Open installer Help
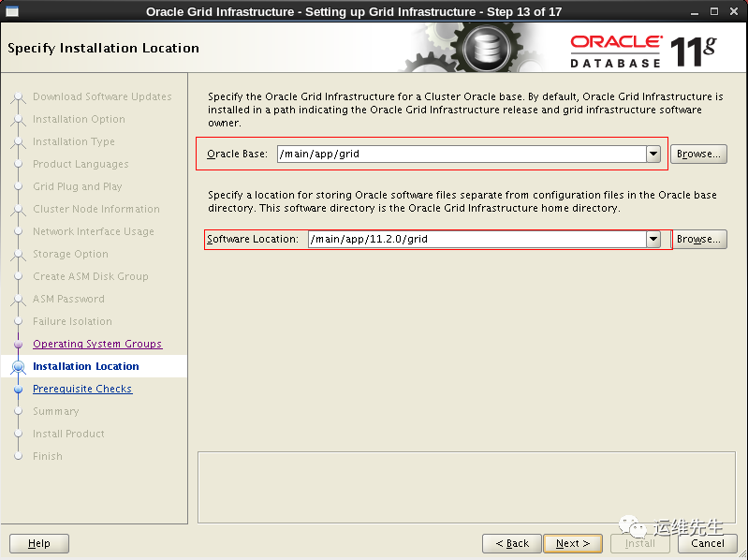 coord(39,543)
